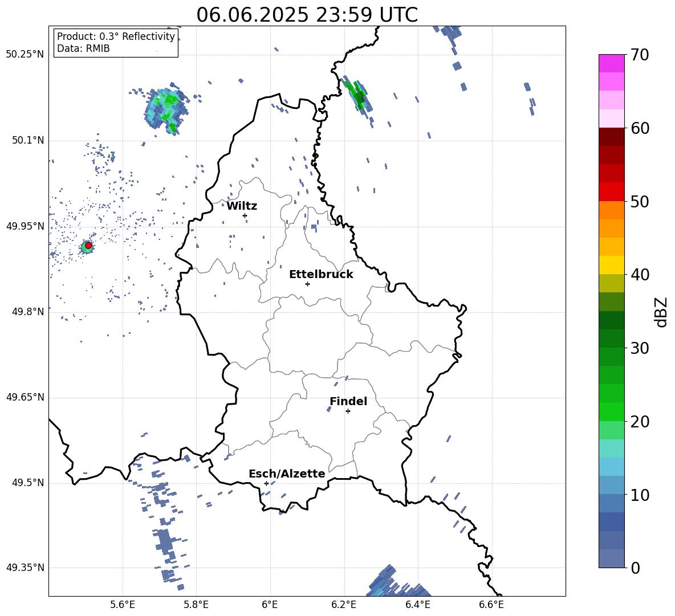The height and width of the screenshot is (616, 675).
Task: Pick the dark maroon swatch just below 60 dBZ
Action: 611,137
